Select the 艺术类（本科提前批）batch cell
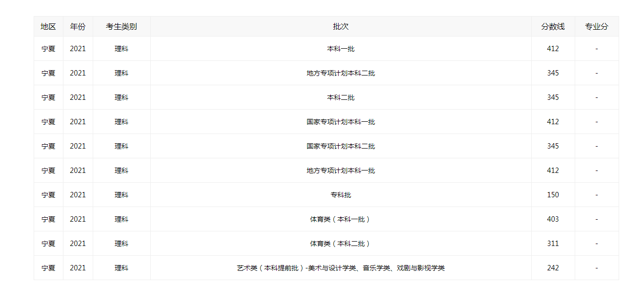Viewport: 644px width, 284px height. (341, 268)
